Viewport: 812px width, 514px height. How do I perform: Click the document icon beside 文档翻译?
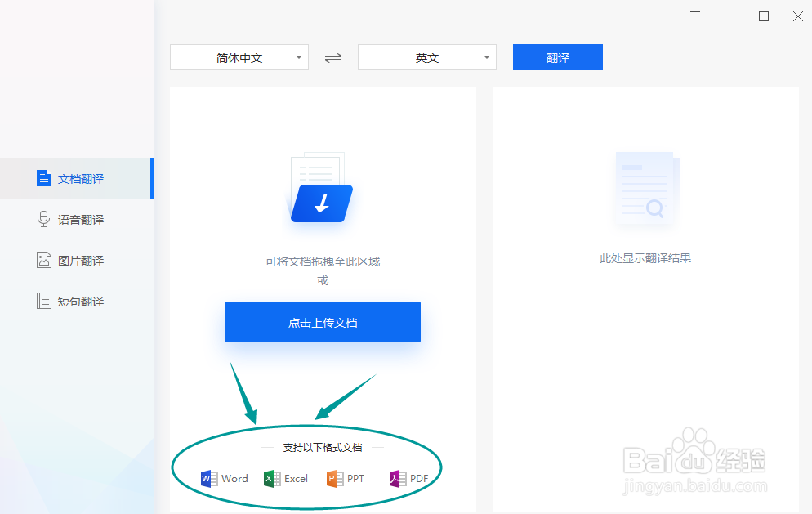pos(44,178)
